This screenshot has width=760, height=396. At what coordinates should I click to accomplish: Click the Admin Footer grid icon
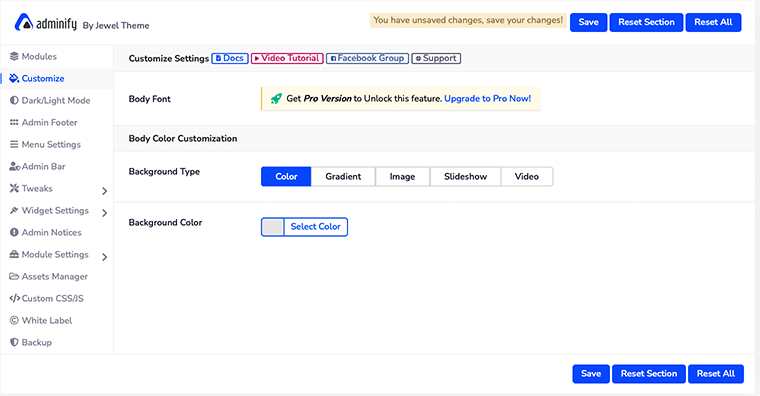point(14,122)
